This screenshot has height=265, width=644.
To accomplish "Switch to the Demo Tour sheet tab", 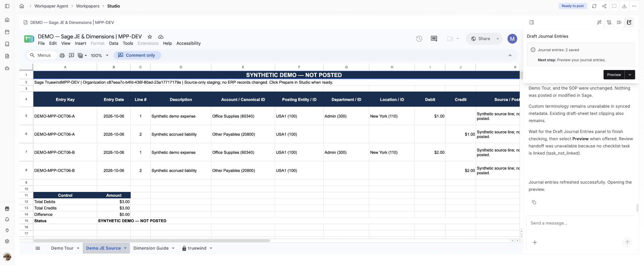I will (62, 248).
